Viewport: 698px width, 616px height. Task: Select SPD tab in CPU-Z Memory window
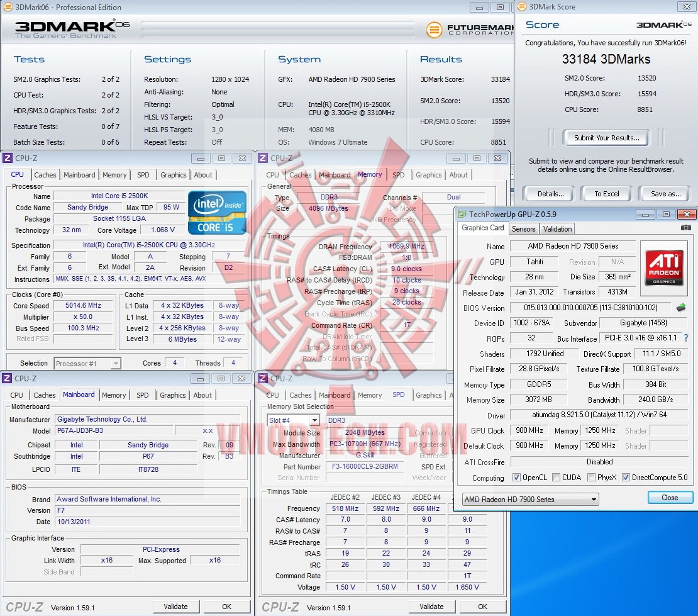[x=399, y=175]
